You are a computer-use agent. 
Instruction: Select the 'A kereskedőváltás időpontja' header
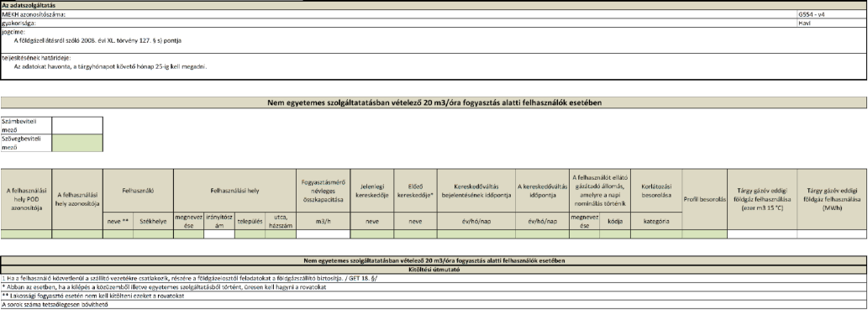[542, 191]
